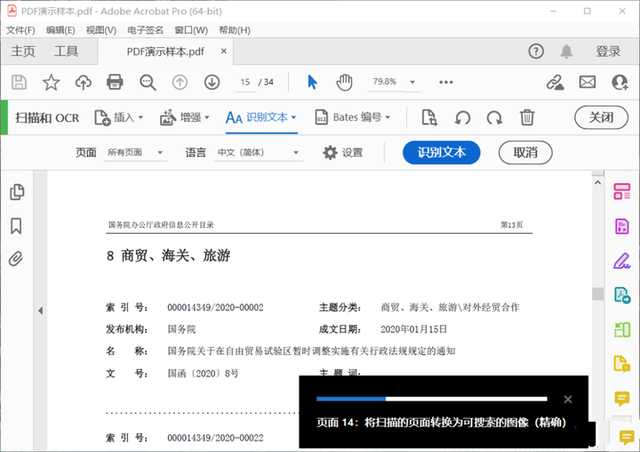Open the 文件(F) menu

[x=20, y=30]
